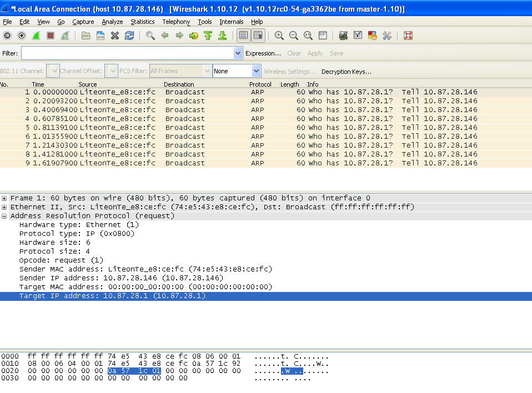Collapse the Address Resolution Protocol node
The image size is (532, 393).
(x=4, y=216)
